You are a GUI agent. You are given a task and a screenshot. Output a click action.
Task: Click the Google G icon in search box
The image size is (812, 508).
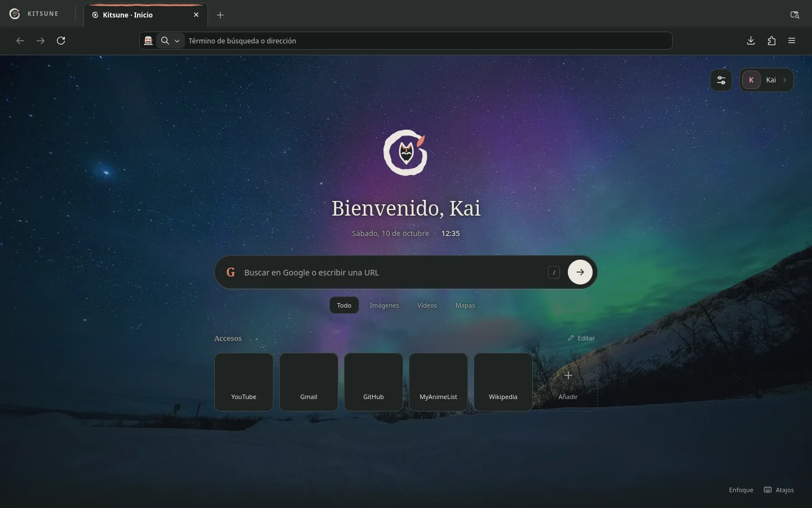231,273
